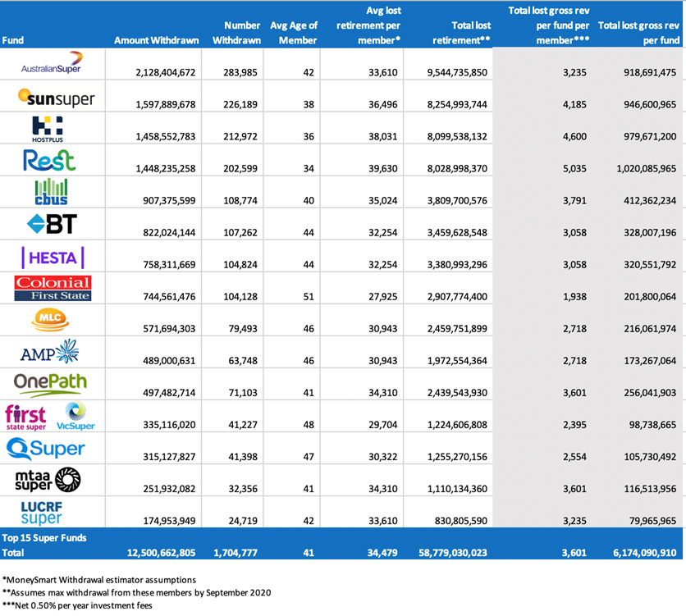Click the Top 15 Super Funds label
This screenshot has width=686, height=616.
pyautogui.click(x=44, y=538)
